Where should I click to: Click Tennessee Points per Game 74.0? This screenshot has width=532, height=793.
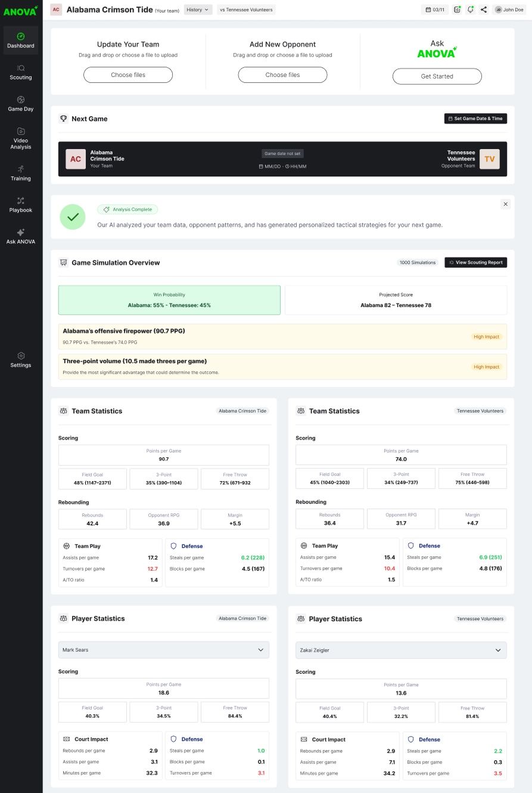click(x=401, y=455)
